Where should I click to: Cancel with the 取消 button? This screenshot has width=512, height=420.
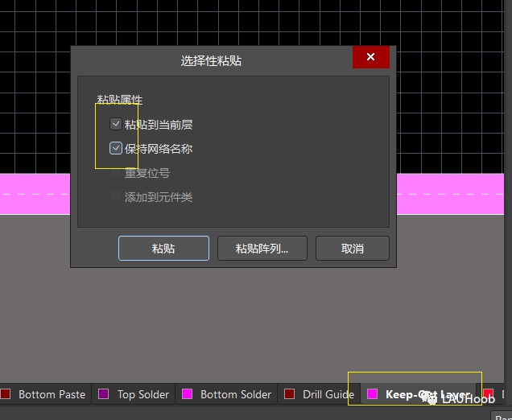tap(353, 249)
